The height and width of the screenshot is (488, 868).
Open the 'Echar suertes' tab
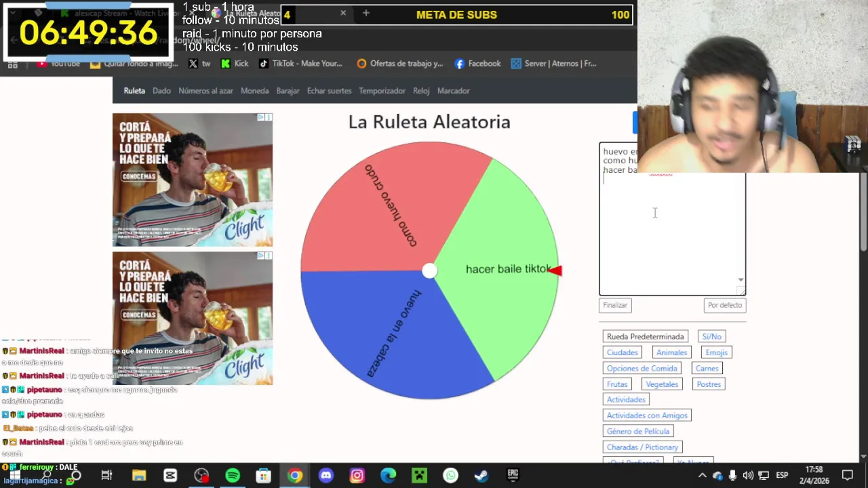point(330,91)
